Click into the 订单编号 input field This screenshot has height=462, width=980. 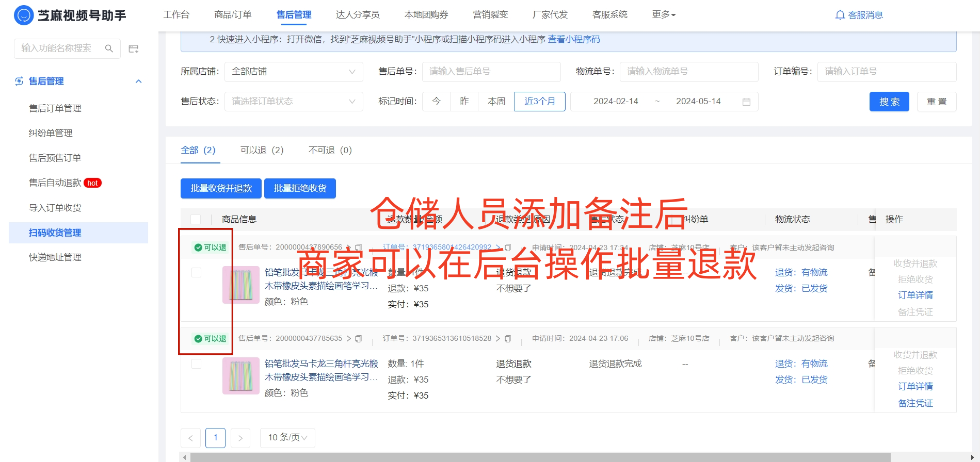pyautogui.click(x=887, y=72)
